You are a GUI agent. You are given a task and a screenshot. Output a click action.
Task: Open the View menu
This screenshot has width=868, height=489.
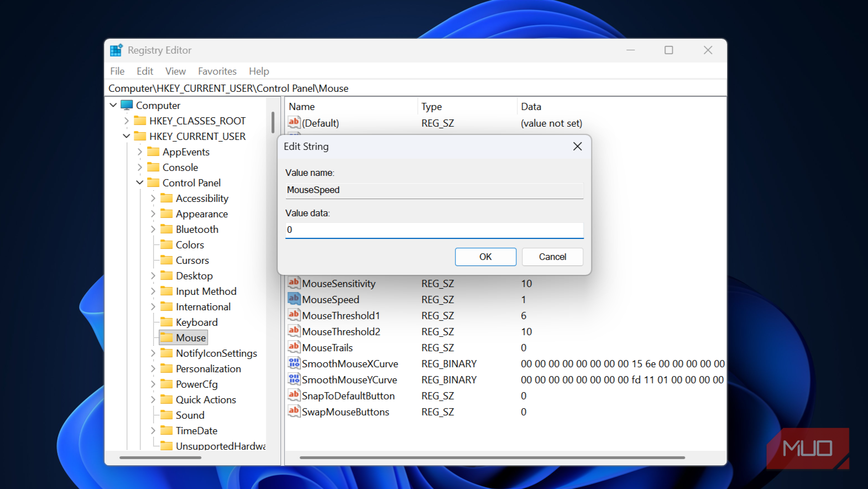point(175,71)
